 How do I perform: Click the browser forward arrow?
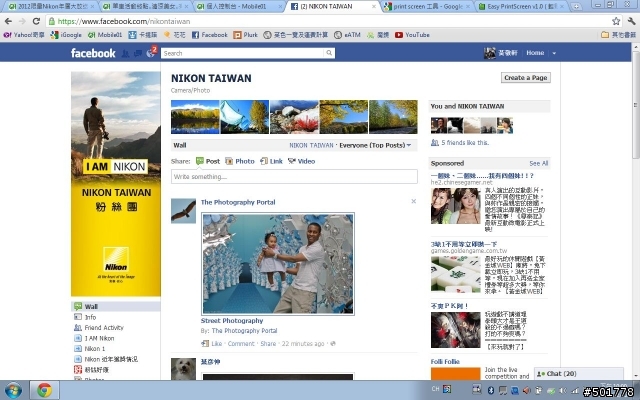pos(22,21)
